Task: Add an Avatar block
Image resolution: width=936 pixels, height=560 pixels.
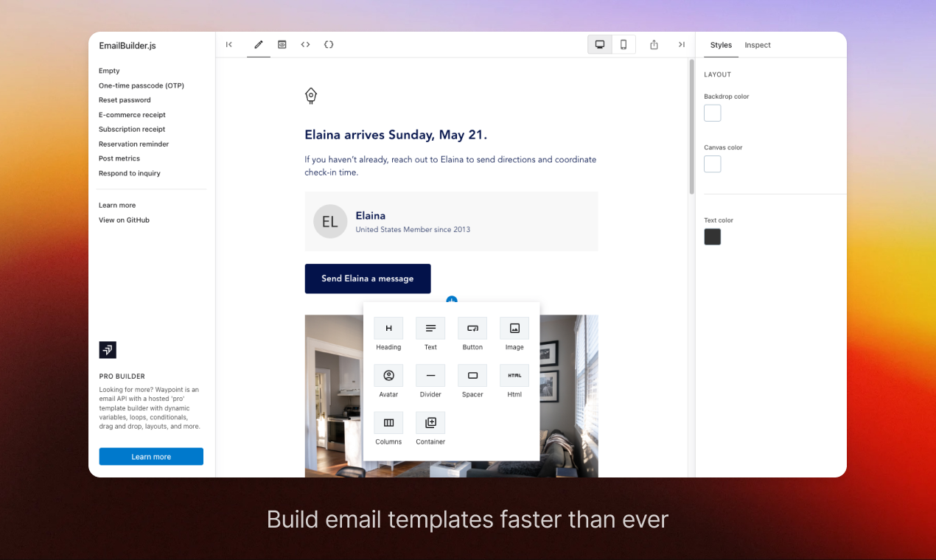Action: (388, 376)
